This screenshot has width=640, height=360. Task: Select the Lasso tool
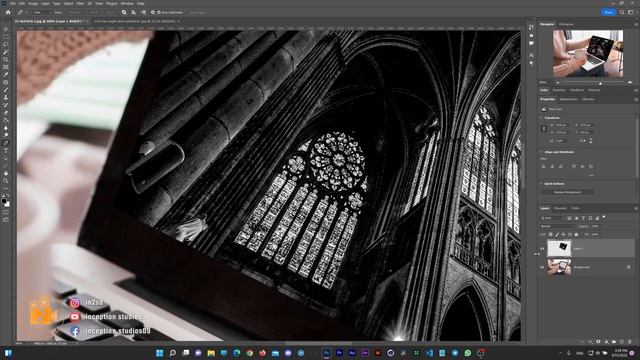(6, 44)
